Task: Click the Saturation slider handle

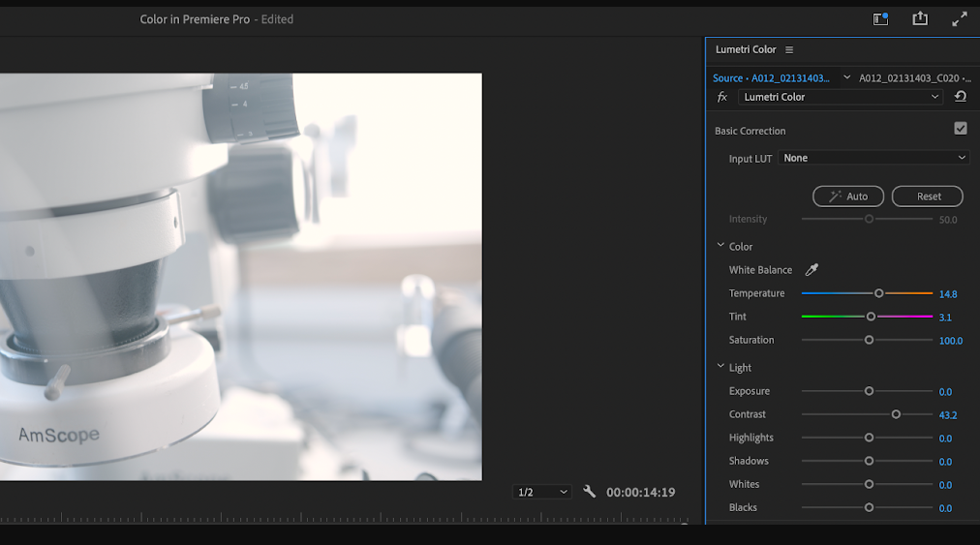Action: click(x=869, y=340)
